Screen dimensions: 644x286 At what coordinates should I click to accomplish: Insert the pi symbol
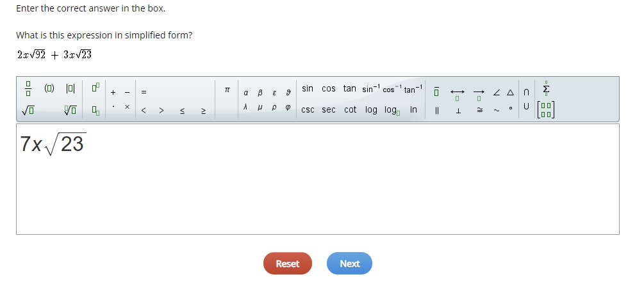click(x=227, y=89)
